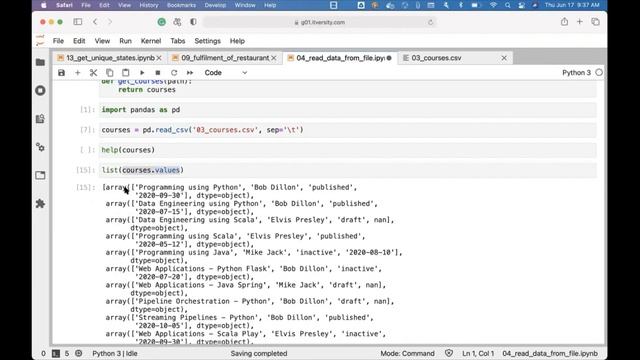Click the list(courses.values) code cell
Image resolution: width=640 pixels, height=360 pixels.
point(348,170)
